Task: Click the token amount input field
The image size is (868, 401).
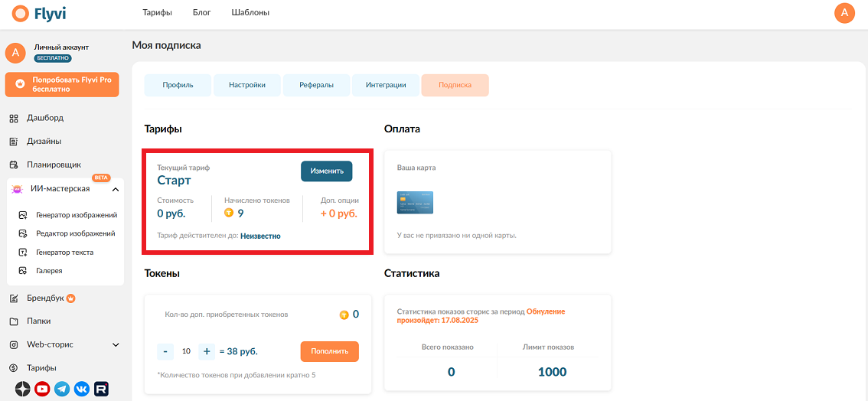Action: [187, 351]
